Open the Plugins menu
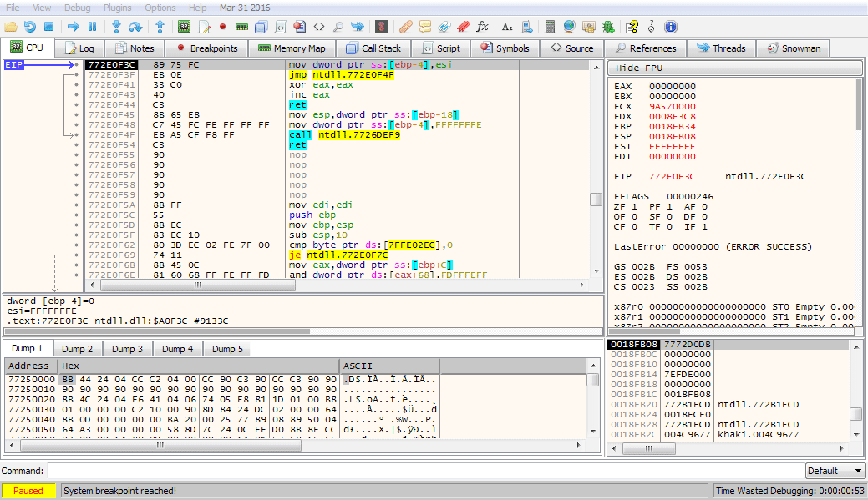Image resolution: width=868 pixels, height=500 pixels. (x=119, y=8)
